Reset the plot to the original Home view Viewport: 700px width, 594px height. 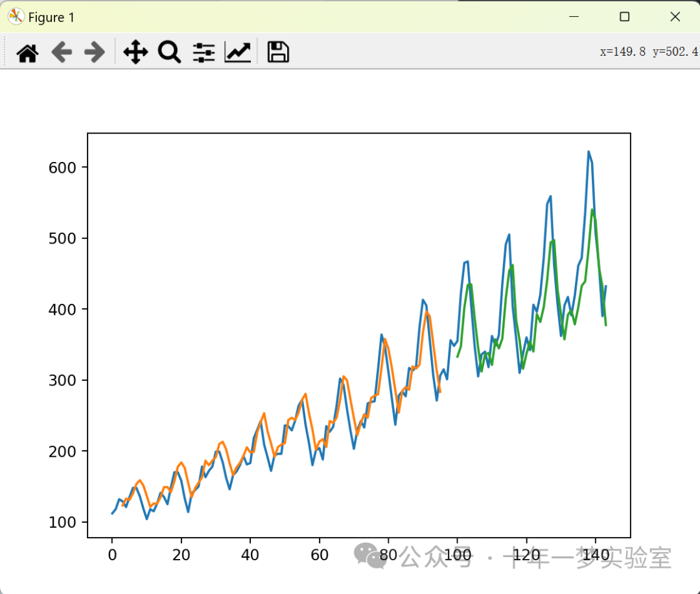27,52
